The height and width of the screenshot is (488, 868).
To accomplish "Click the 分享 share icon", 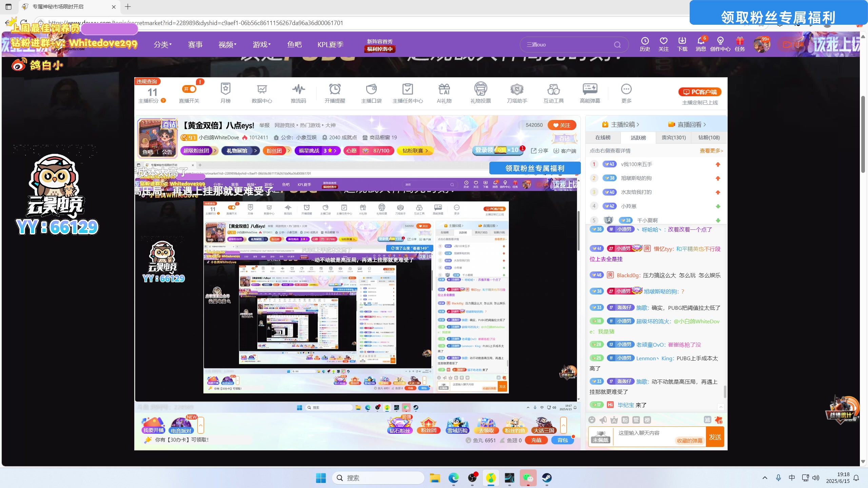I will tap(539, 151).
